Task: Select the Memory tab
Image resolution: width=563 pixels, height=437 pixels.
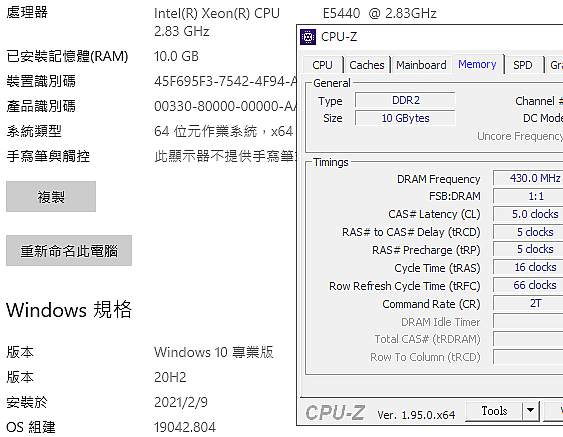Action: coord(477,64)
